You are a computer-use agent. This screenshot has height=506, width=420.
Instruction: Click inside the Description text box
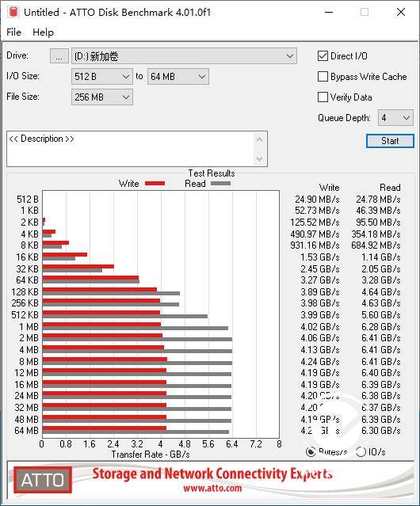point(131,149)
